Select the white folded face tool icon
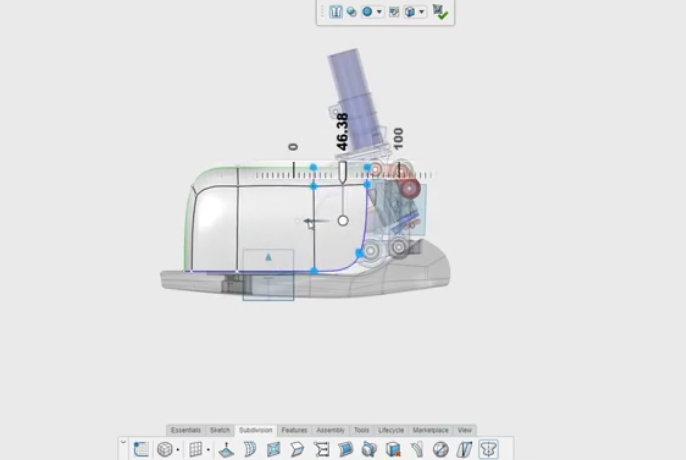Screen dimensions: 686x460 [297, 449]
